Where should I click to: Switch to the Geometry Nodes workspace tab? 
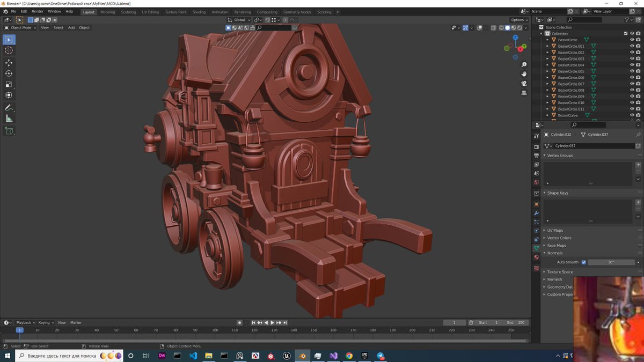coord(297,12)
